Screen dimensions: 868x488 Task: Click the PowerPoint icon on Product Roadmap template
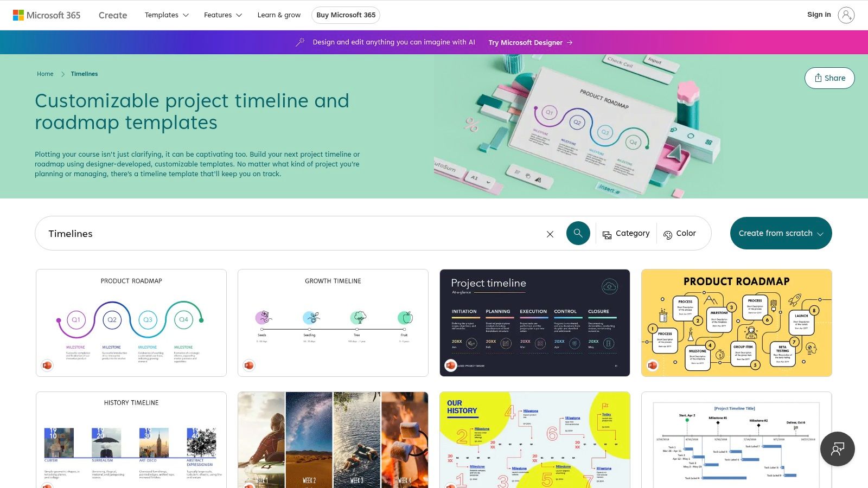tap(47, 365)
